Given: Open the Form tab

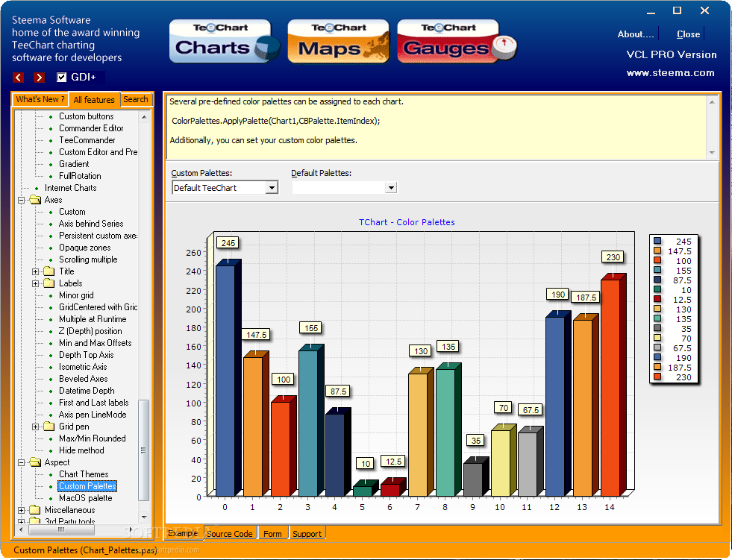Looking at the screenshot, I should click(x=272, y=533).
